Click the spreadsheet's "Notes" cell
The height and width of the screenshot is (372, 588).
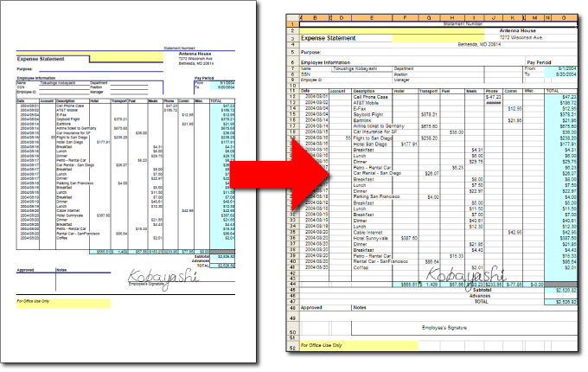tap(360, 307)
